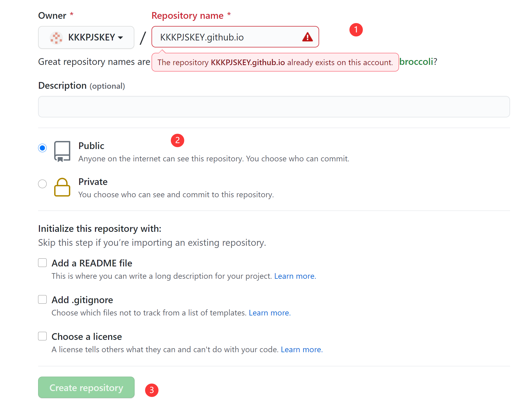This screenshot has width=524, height=420.
Task: Click the KKKPJSKEY owner avatar icon
Action: (x=56, y=38)
